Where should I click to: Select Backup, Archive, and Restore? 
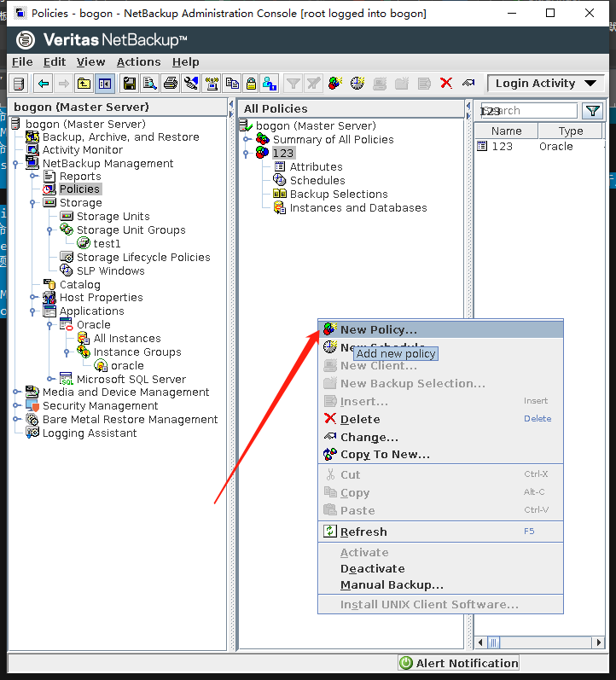coord(120,137)
